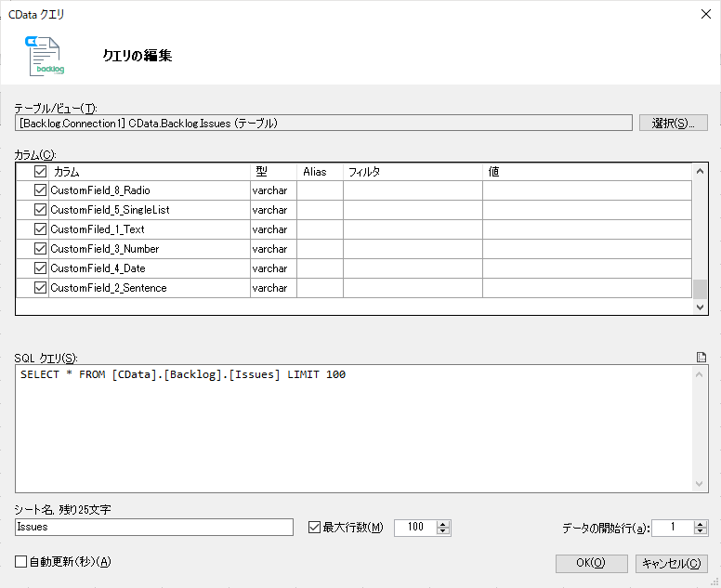Uncheck the CustomField_4_Date column
The width and height of the screenshot is (721, 588).
[x=41, y=268]
